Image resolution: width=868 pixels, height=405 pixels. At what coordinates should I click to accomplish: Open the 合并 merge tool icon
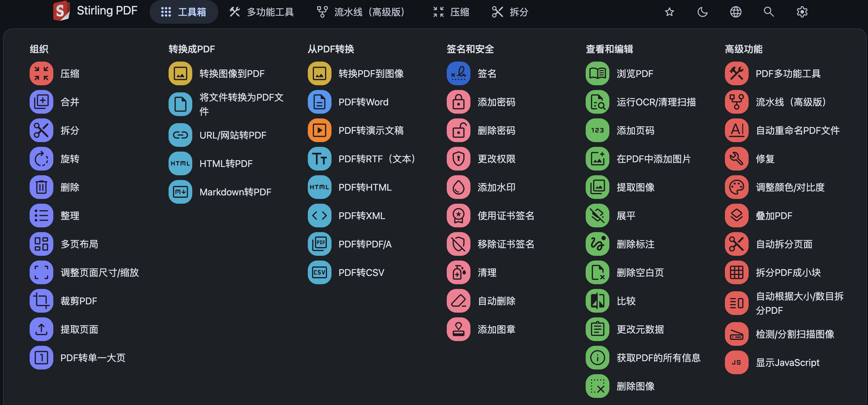[41, 102]
